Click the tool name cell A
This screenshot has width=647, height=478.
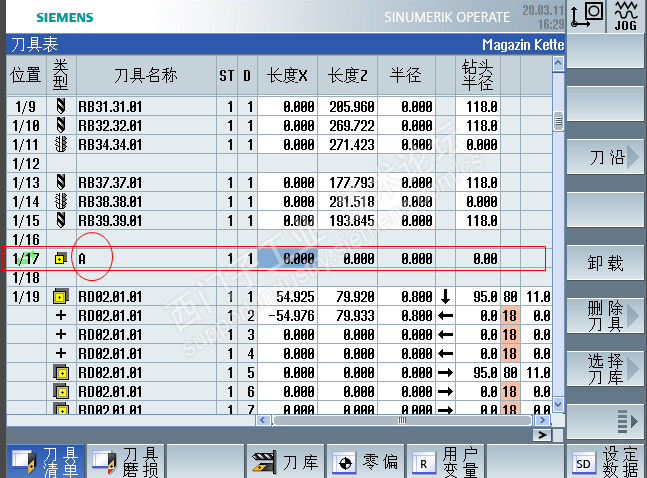pos(146,258)
